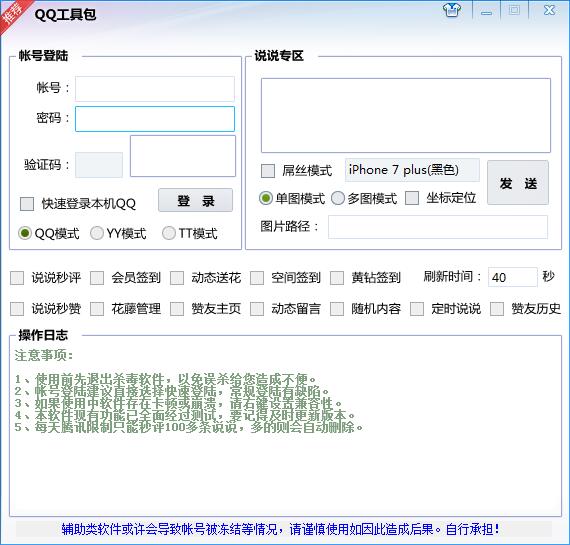
Task: Enable 说说秒赞 checkbox
Action: [x=17, y=309]
